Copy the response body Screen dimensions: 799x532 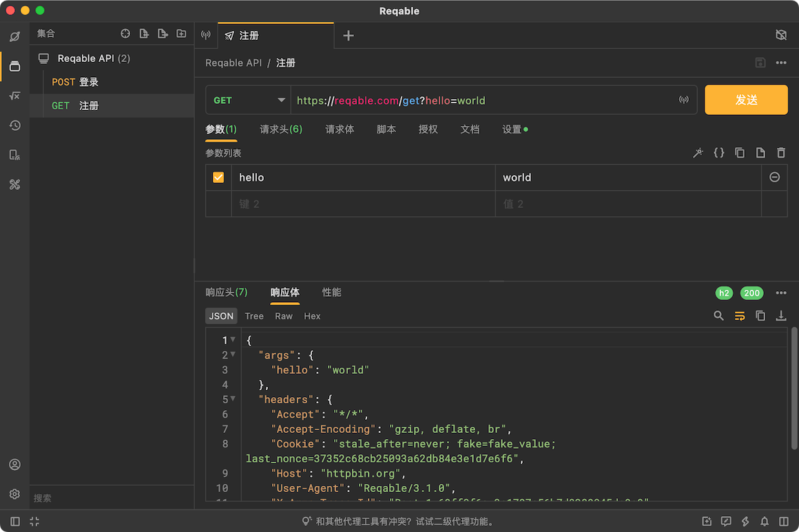pyautogui.click(x=760, y=316)
